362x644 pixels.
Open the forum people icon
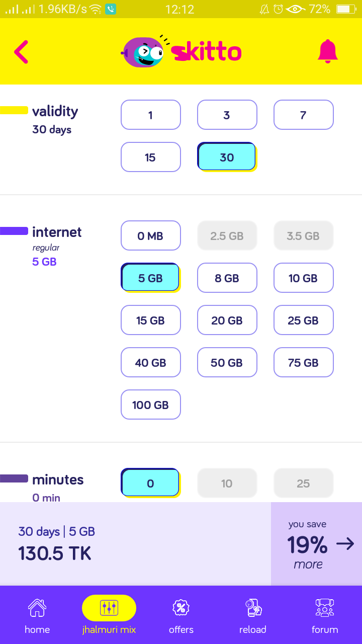(x=325, y=608)
